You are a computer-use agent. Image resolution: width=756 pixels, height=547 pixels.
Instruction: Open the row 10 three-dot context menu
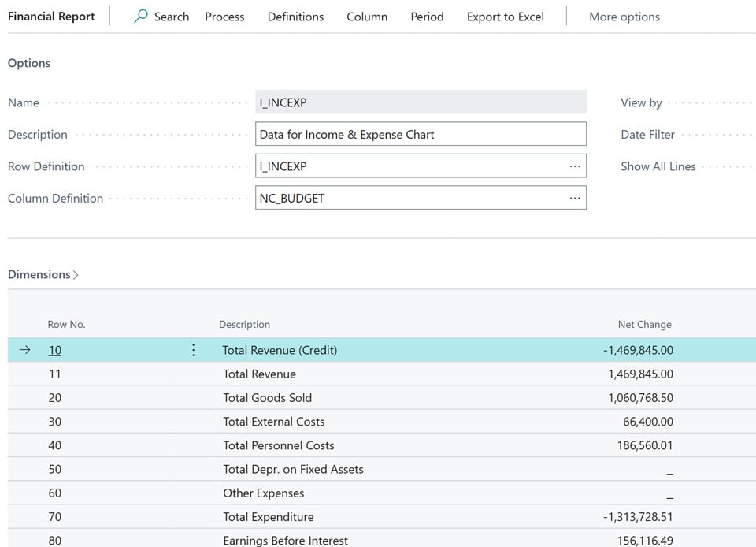(194, 350)
